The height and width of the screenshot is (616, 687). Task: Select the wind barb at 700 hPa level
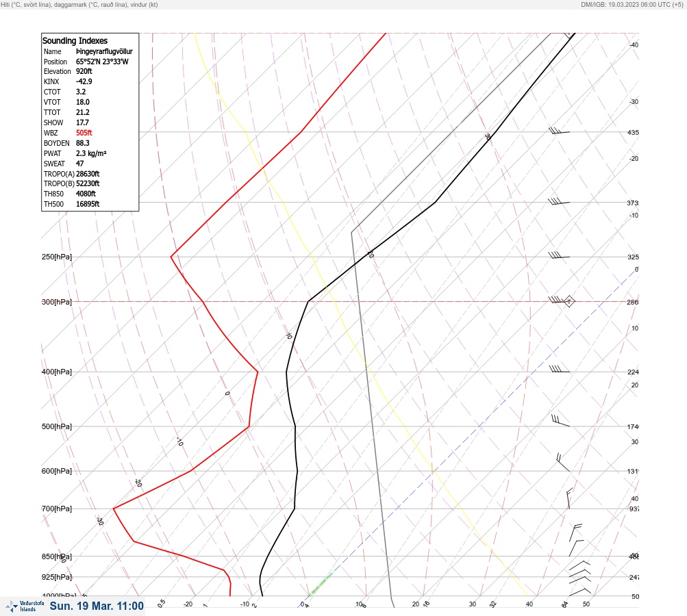(x=569, y=499)
